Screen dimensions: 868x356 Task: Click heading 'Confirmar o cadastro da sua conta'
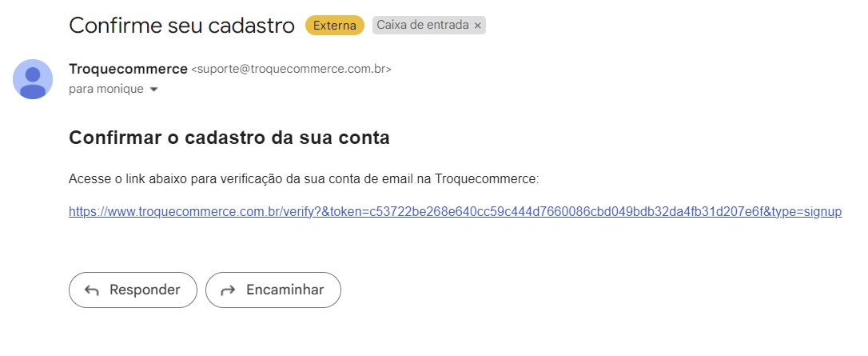pyautogui.click(x=229, y=138)
